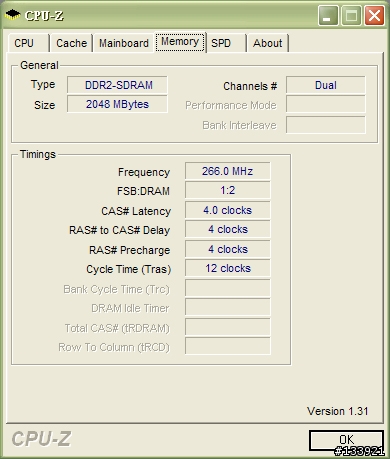Click the Dual channels field
This screenshot has height=459, width=390.
(x=326, y=85)
